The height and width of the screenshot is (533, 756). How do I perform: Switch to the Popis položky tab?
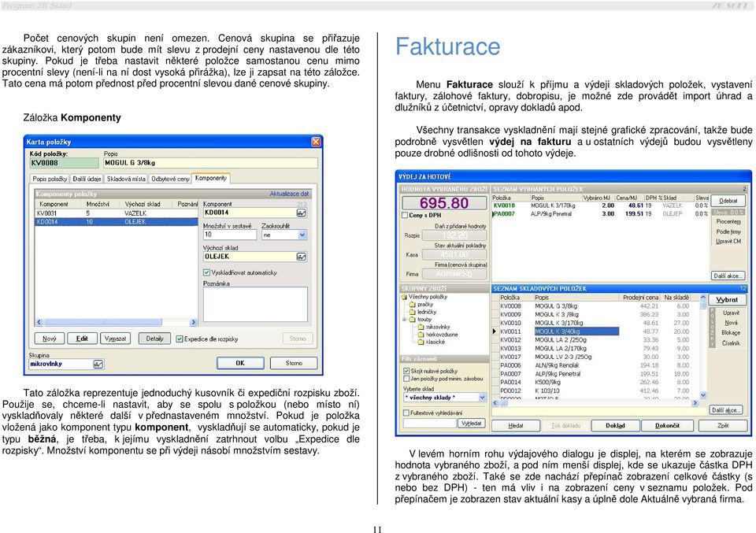tap(50, 179)
